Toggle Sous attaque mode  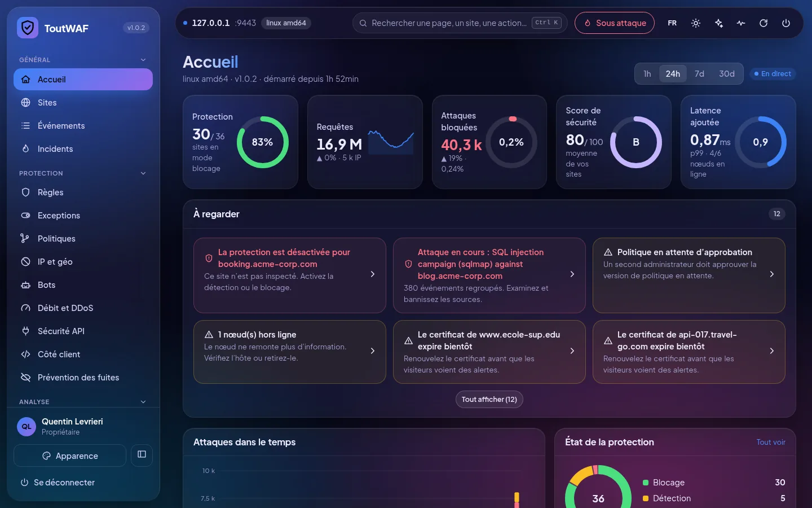615,23
